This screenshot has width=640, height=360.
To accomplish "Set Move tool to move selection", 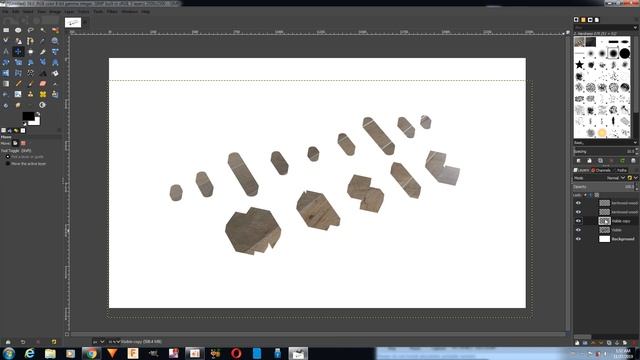I will pyautogui.click(x=23, y=143).
